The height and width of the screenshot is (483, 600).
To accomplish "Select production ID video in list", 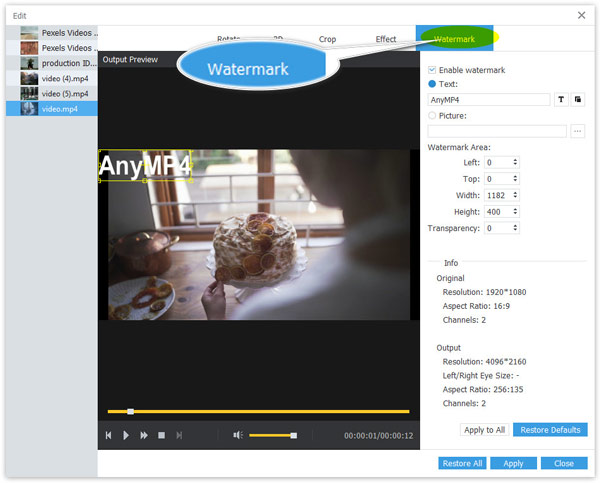I will [52, 63].
